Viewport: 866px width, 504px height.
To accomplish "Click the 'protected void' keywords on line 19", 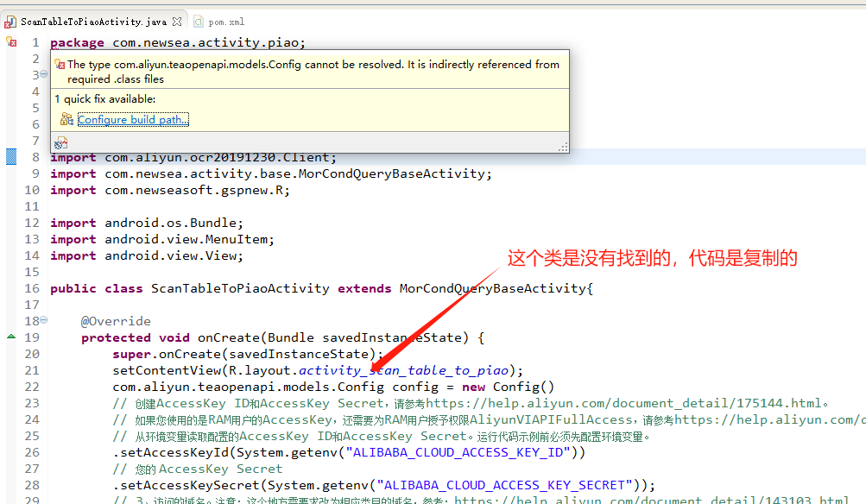I will tap(136, 337).
